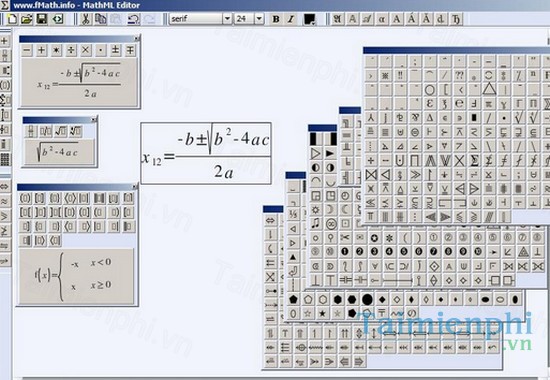Cut with the scissors icon
The image size is (550, 380).
(85, 19)
